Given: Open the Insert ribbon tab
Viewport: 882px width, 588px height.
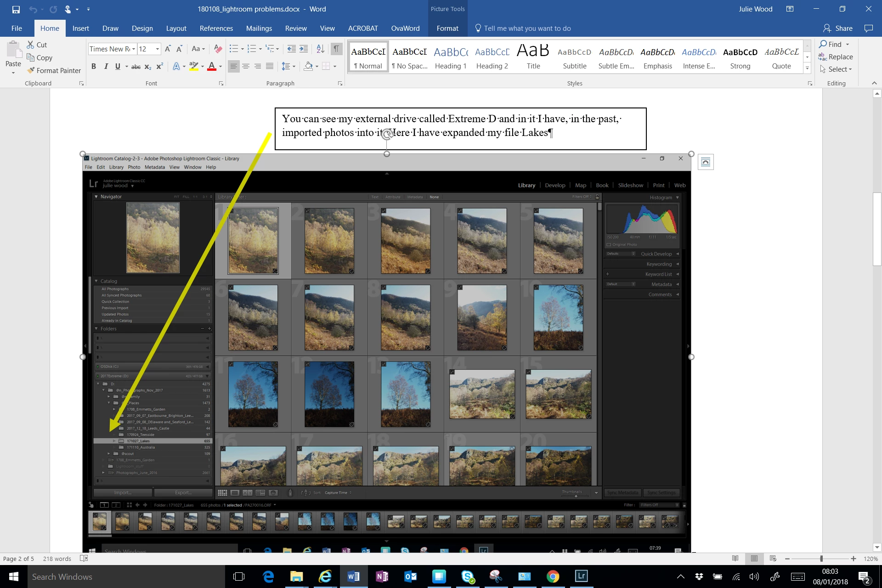Looking at the screenshot, I should coord(80,28).
